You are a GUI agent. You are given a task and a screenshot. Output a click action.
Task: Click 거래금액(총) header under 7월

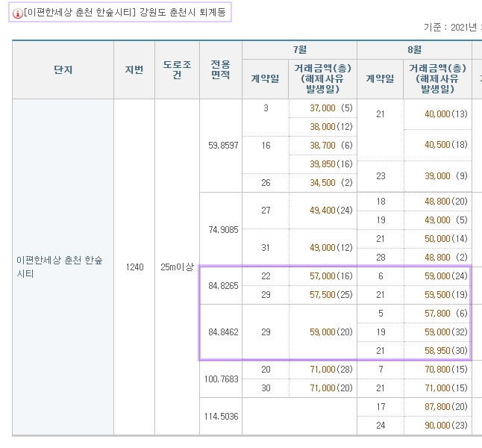323,78
